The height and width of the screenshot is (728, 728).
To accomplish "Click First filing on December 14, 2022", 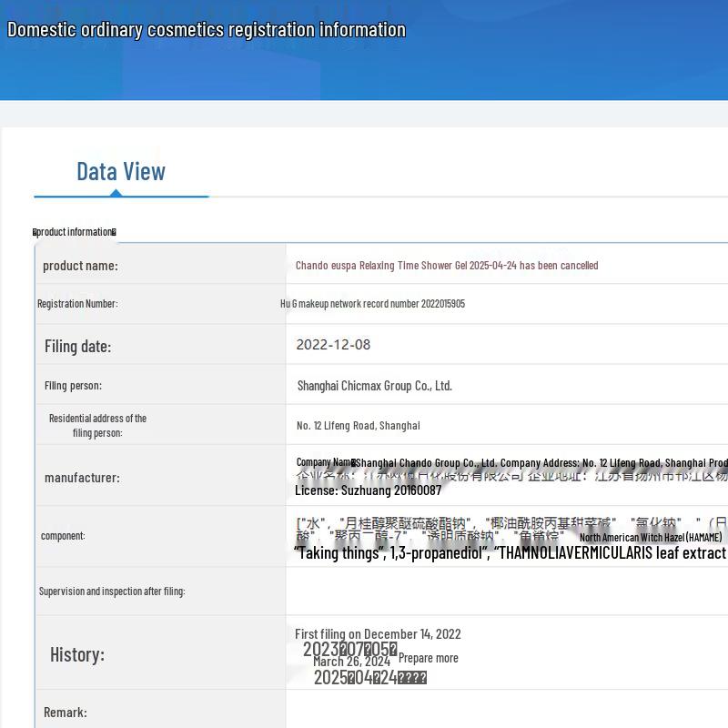I will [378, 634].
